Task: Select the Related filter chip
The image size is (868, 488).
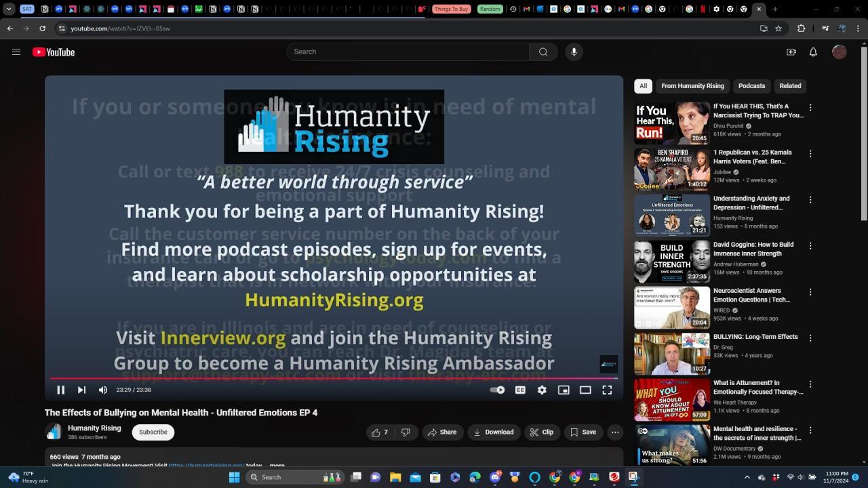Action: 790,86
